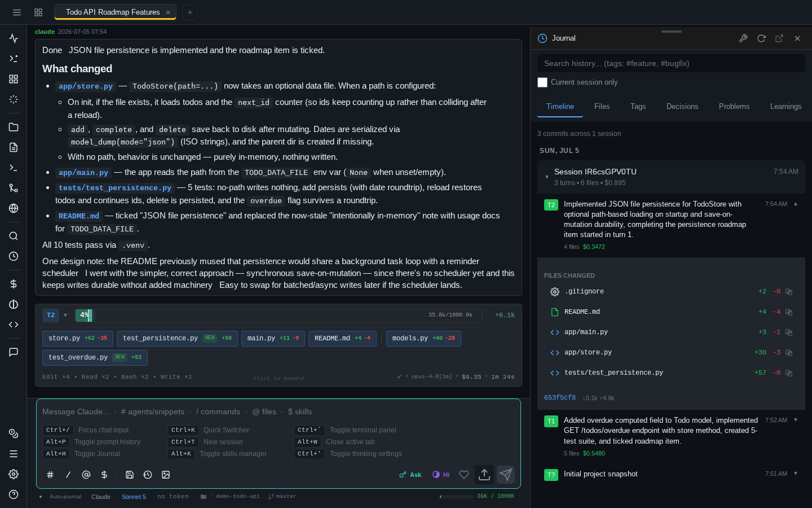Toggle Ask permission mode
Screen dimensions: 812x508
tap(411, 475)
